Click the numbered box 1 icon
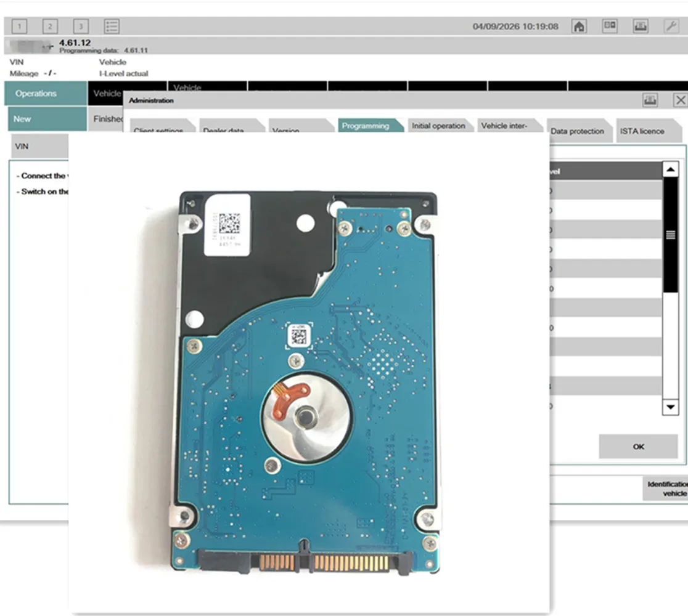 coord(19,26)
